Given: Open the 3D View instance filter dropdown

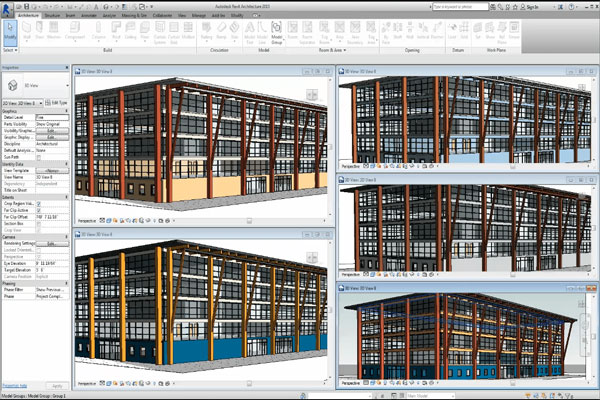Looking at the screenshot, I should click(23, 103).
